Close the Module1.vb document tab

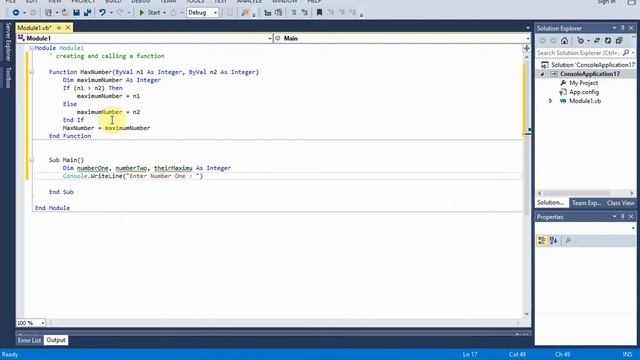click(x=68, y=28)
